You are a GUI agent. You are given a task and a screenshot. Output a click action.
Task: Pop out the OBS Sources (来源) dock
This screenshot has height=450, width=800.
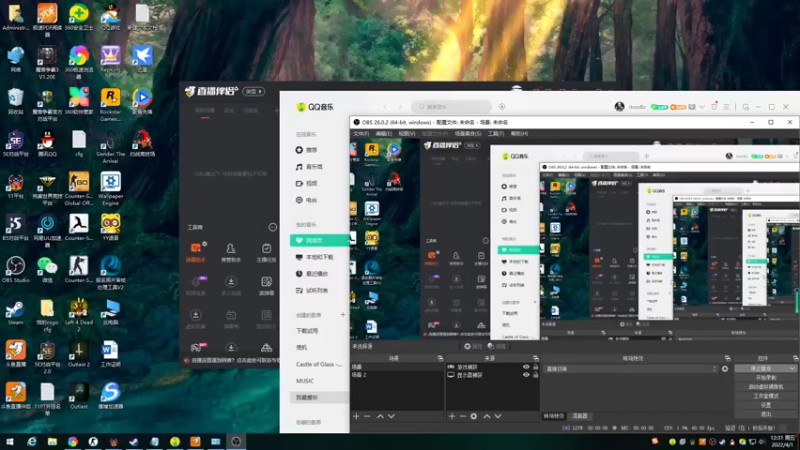(536, 359)
